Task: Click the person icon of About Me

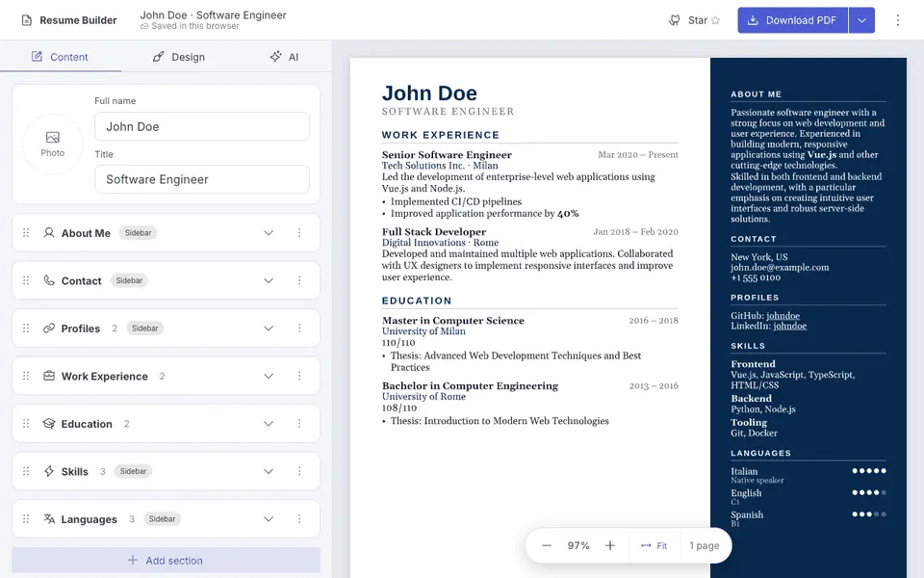Action: point(49,233)
